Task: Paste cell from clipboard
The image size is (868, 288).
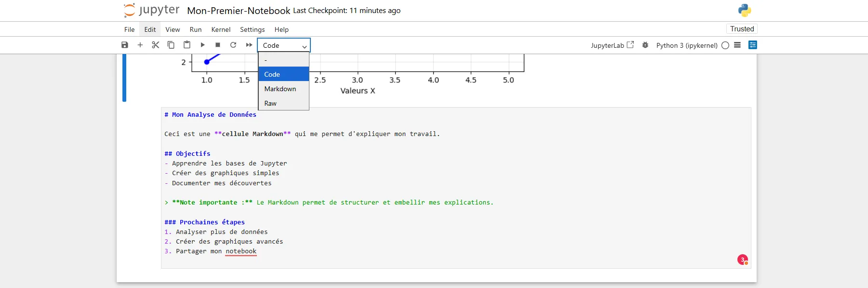Action: (x=187, y=45)
